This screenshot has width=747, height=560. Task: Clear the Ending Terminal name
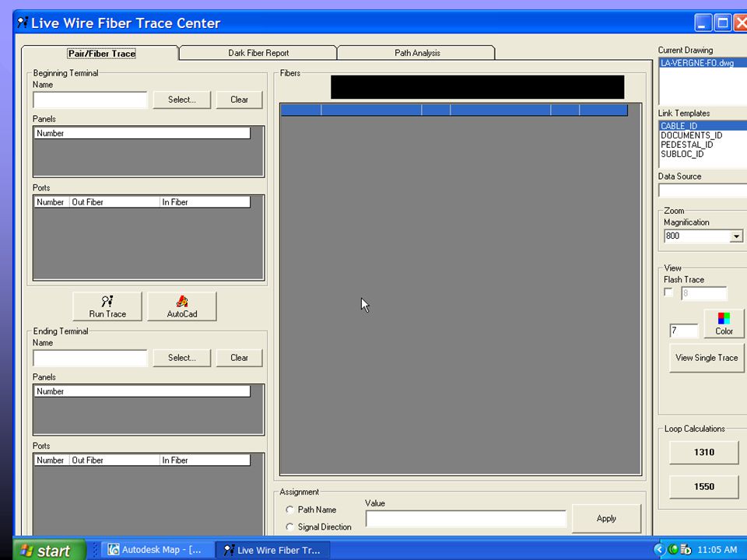[x=239, y=358]
